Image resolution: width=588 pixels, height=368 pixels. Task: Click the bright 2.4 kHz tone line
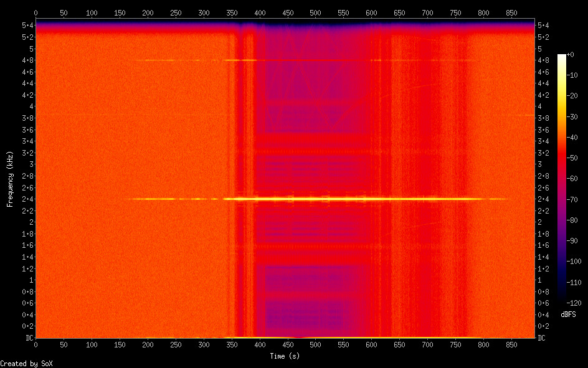pos(349,199)
